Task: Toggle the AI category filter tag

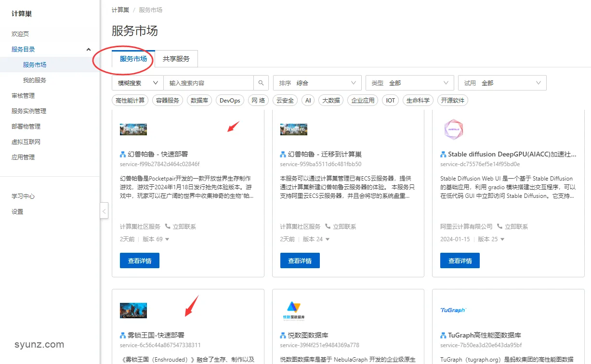Action: 307,100
